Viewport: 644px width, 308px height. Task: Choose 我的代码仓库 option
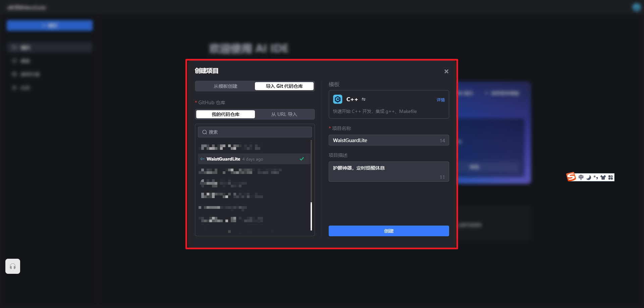coord(225,114)
